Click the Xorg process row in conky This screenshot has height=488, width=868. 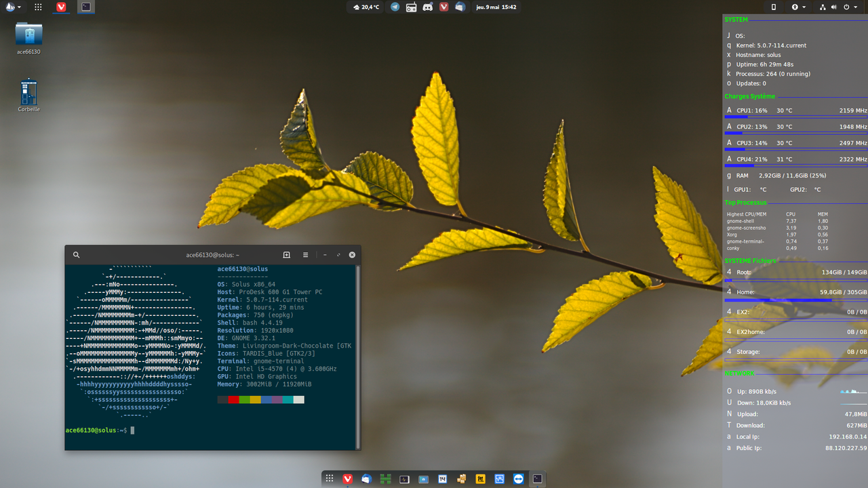click(777, 235)
